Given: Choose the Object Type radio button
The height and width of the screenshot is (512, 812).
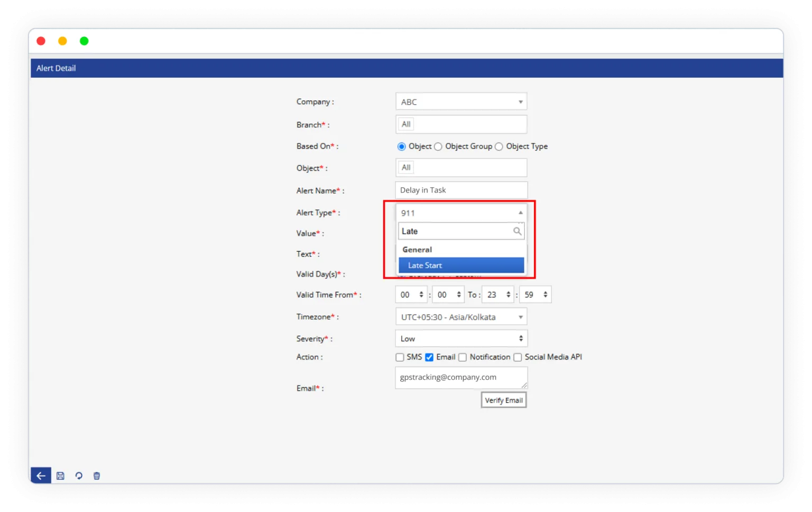Looking at the screenshot, I should [x=499, y=147].
